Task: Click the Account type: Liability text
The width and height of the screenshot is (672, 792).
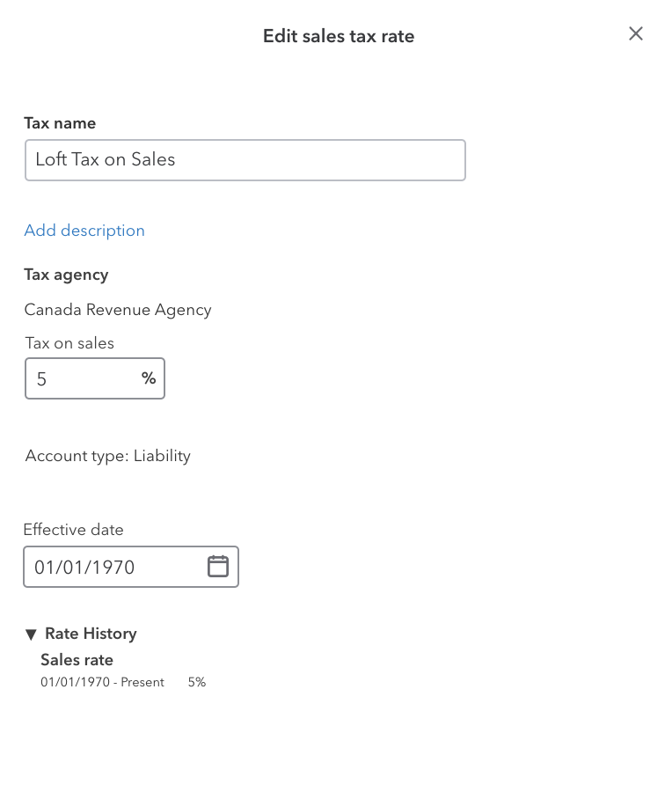Action: 108,456
